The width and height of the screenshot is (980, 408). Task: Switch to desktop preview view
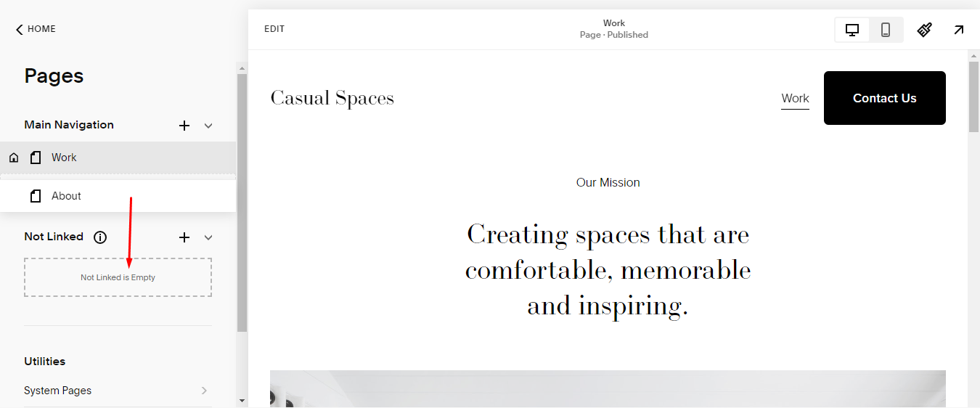[852, 30]
